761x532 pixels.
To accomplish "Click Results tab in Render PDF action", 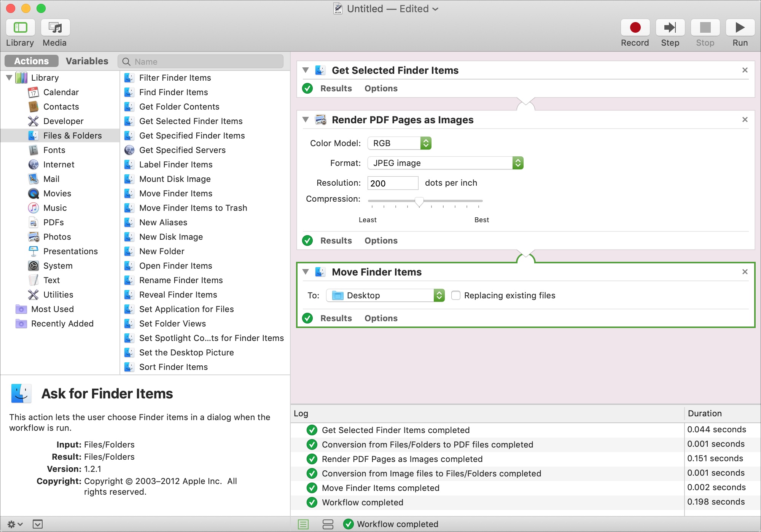I will 336,241.
